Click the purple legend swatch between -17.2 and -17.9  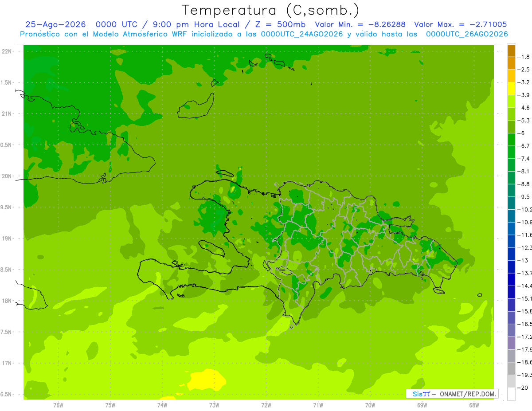pyautogui.click(x=511, y=343)
